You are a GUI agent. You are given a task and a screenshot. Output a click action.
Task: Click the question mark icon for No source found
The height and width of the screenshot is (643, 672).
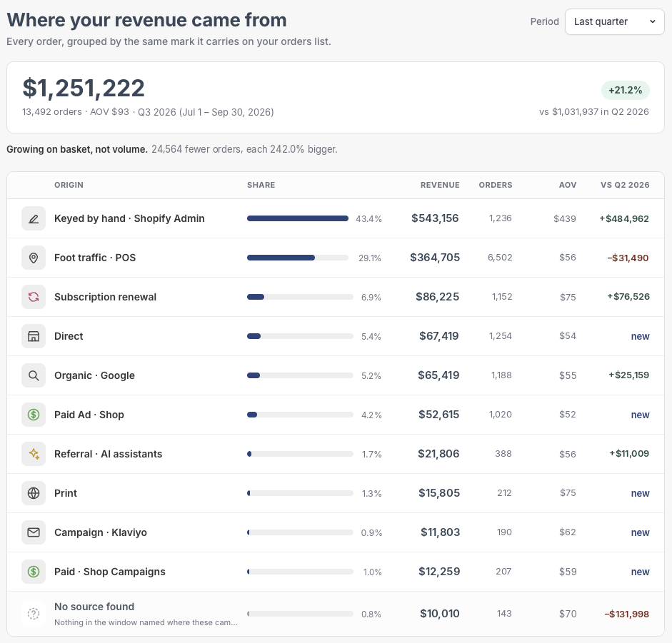coord(34,614)
